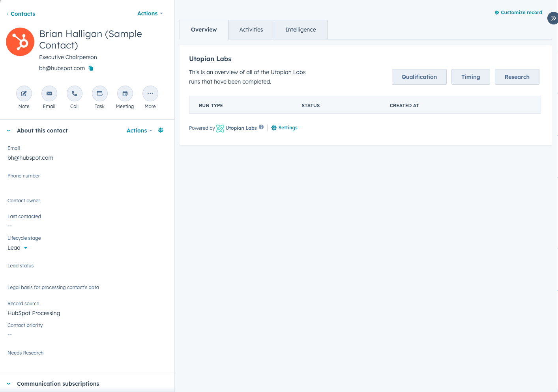Click the contact name Brian Halligan

pyautogui.click(x=90, y=39)
